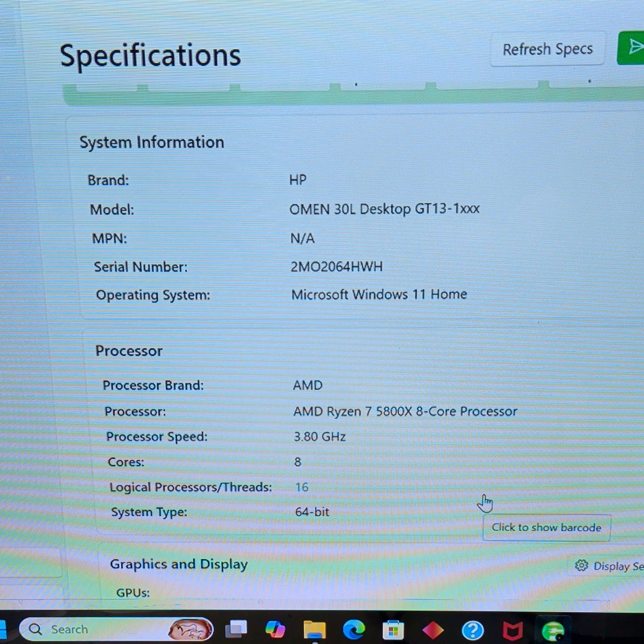This screenshot has height=644, width=644.
Task: Select serial number value 2MO2064HWH
Action: (x=336, y=267)
